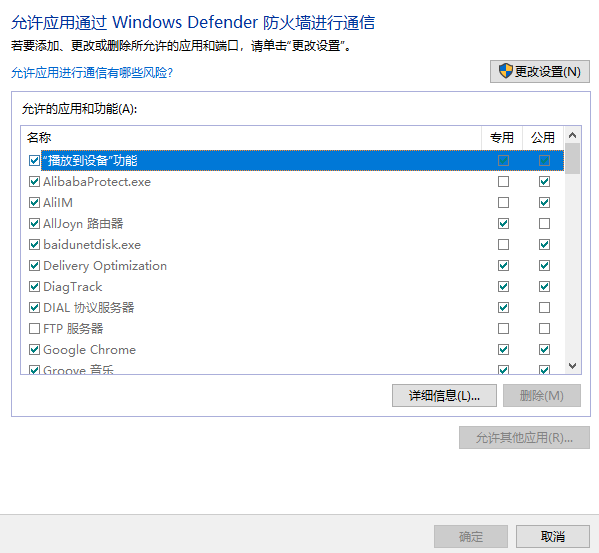Click the scroll down arrow of app list
599x553 pixels.
(x=572, y=366)
